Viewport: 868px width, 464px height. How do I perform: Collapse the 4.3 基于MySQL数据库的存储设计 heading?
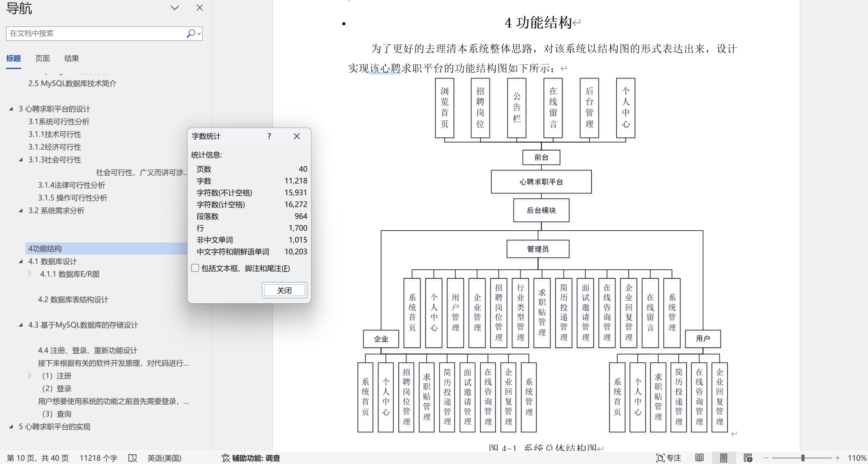[21, 325]
